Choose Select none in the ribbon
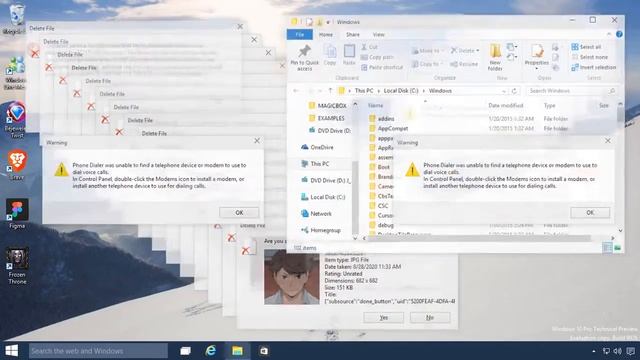Viewport: 640px width, 360px height. point(590,57)
